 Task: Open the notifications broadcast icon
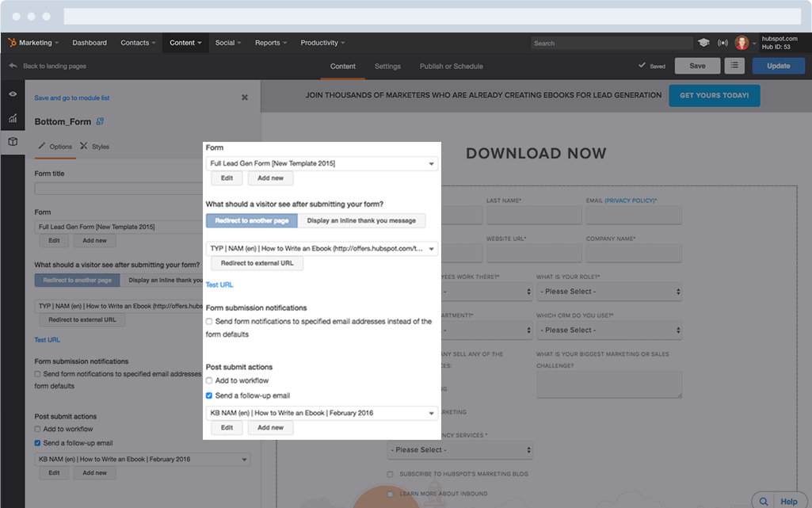tap(722, 43)
